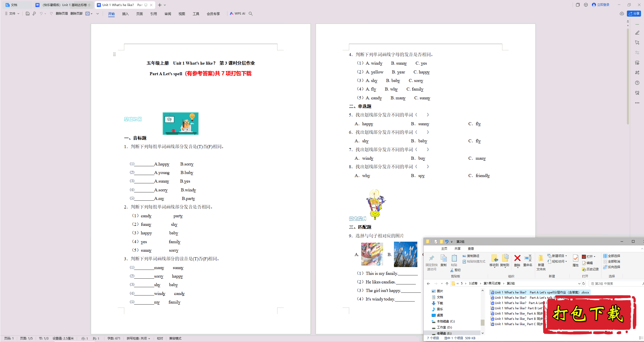Click 历史记录 in Explorer ribbon
This screenshot has width=644, height=342.
[x=590, y=269]
